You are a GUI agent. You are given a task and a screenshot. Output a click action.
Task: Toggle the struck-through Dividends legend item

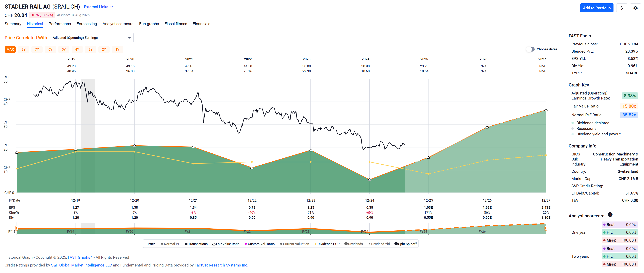[353, 244]
